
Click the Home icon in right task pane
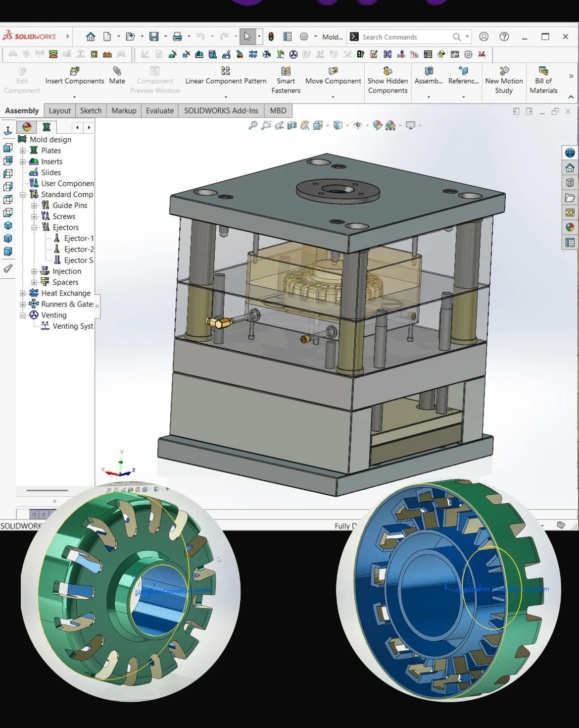point(570,168)
